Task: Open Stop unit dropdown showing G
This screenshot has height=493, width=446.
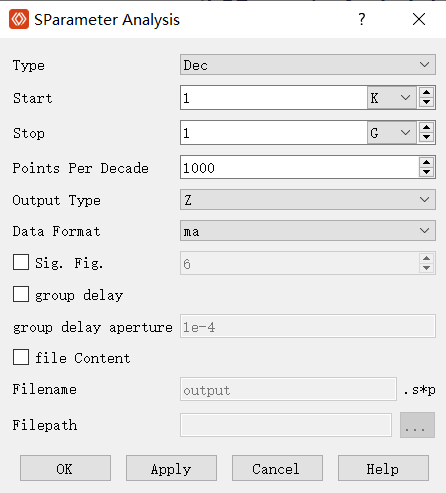Action: (x=392, y=133)
